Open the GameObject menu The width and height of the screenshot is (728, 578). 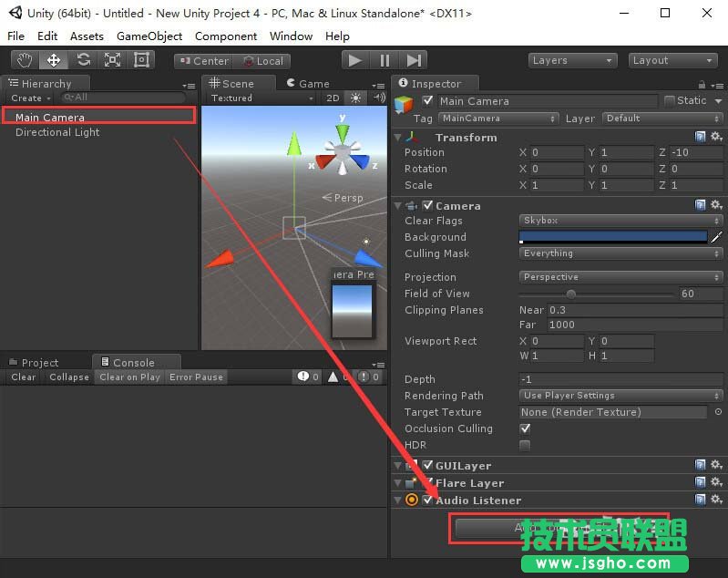click(149, 36)
